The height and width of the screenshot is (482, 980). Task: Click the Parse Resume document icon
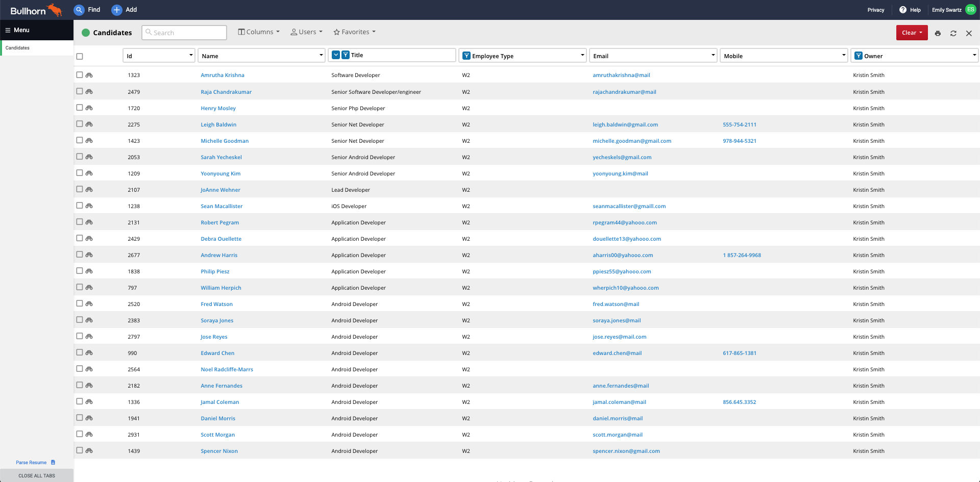click(53, 463)
